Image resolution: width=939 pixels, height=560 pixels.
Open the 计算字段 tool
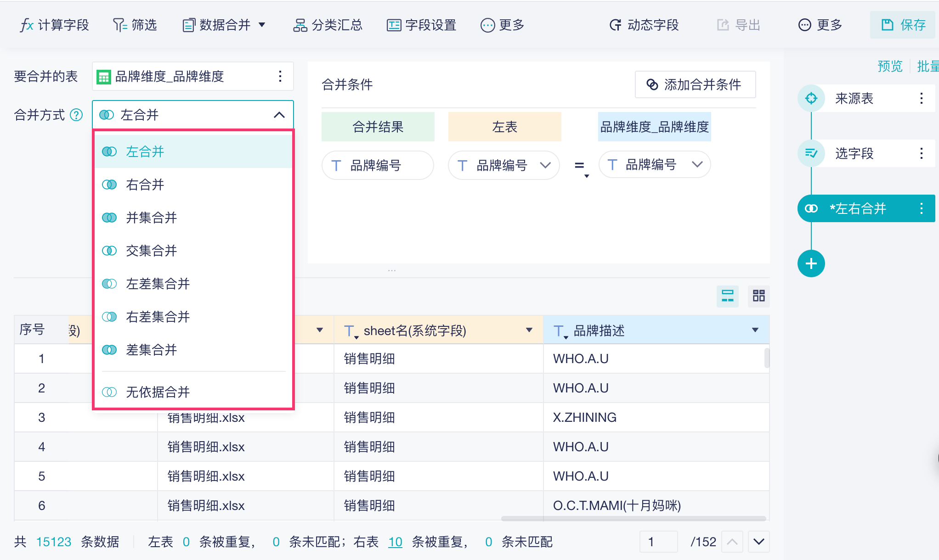(54, 25)
